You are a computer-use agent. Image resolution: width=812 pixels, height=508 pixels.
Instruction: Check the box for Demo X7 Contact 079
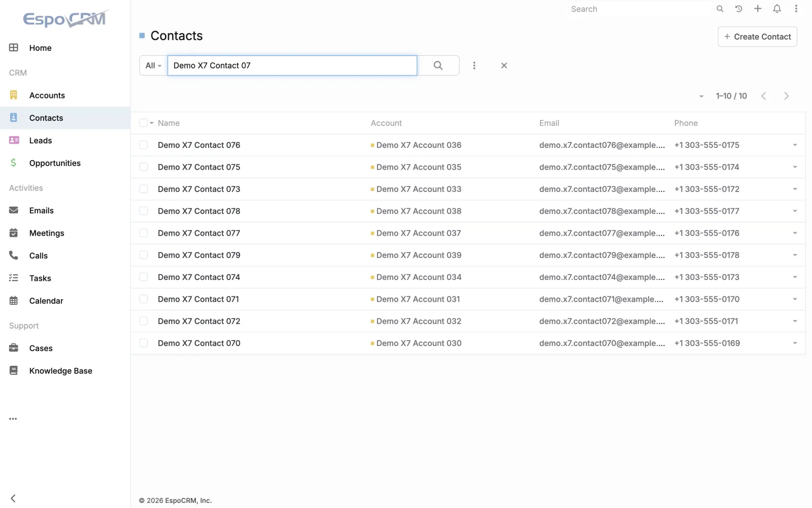(144, 255)
